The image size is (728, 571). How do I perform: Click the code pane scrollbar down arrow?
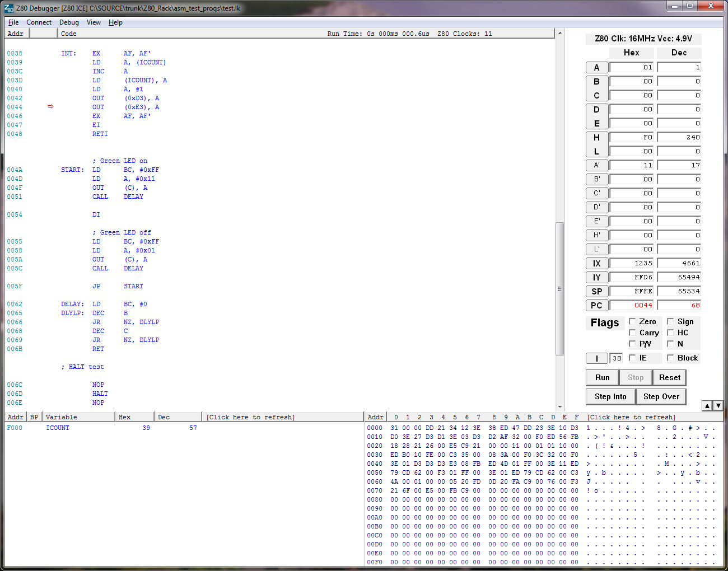click(559, 407)
